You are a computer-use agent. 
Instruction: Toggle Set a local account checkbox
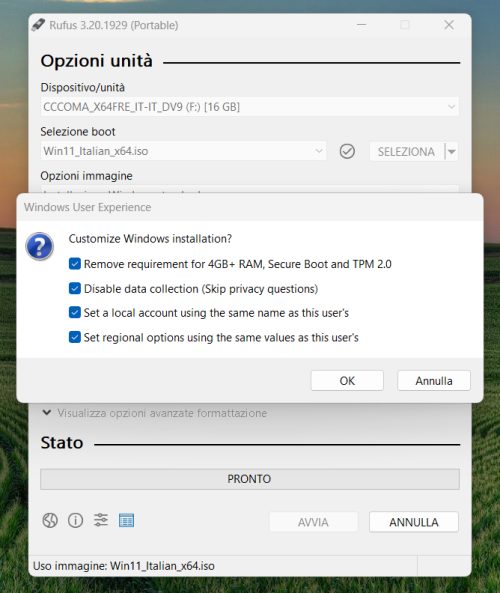point(75,312)
